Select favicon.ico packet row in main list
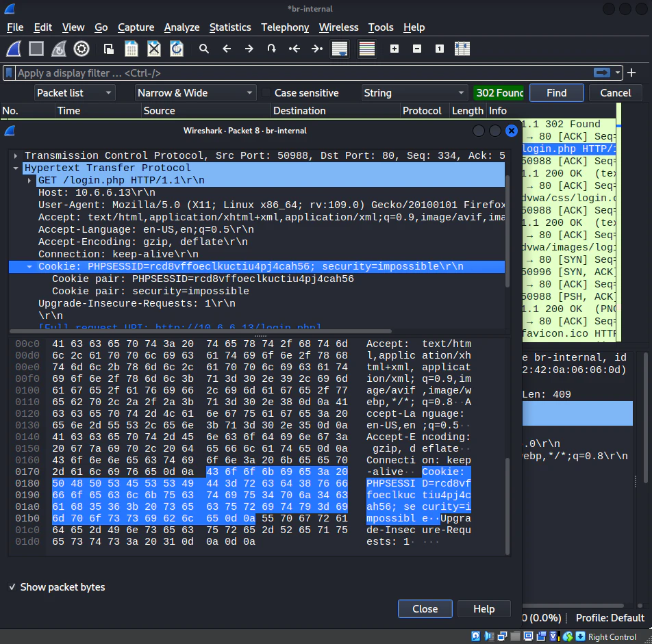652x644 pixels. (x=569, y=333)
